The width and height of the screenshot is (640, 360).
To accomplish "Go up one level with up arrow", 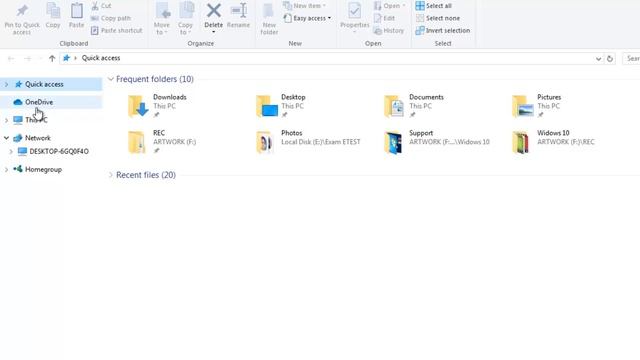I will pyautogui.click(x=52, y=59).
